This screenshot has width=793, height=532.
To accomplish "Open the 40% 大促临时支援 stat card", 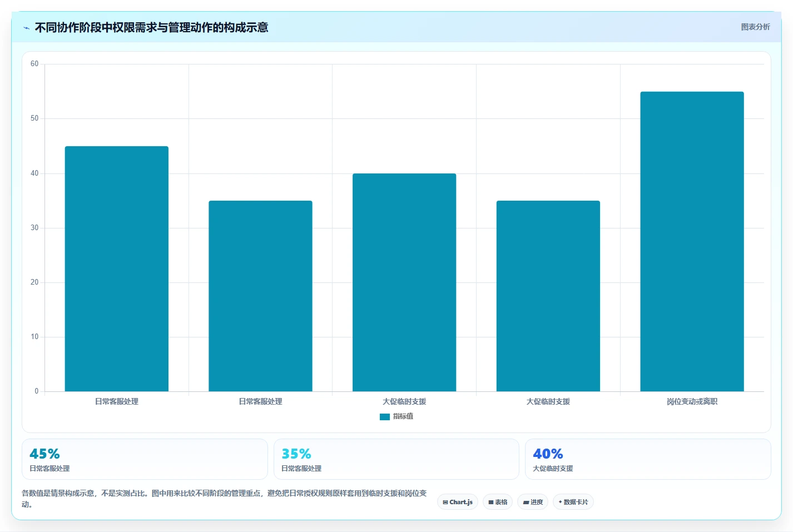I will [x=648, y=459].
